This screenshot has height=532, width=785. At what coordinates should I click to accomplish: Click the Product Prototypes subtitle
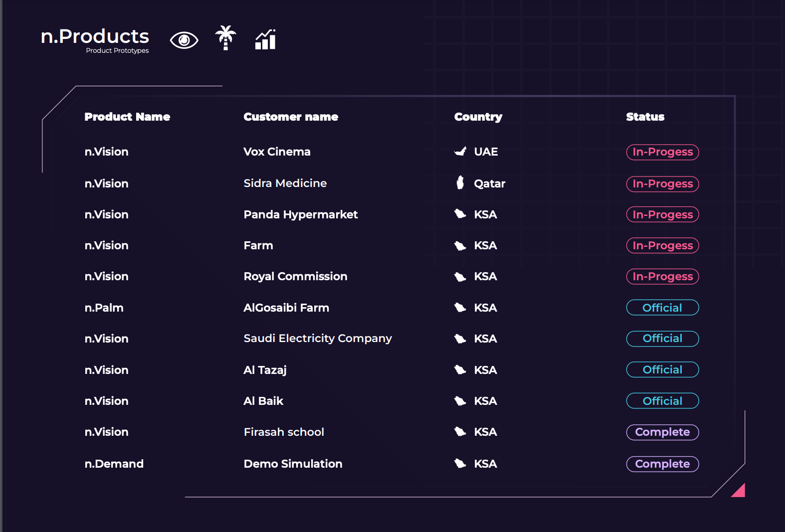pos(117,50)
